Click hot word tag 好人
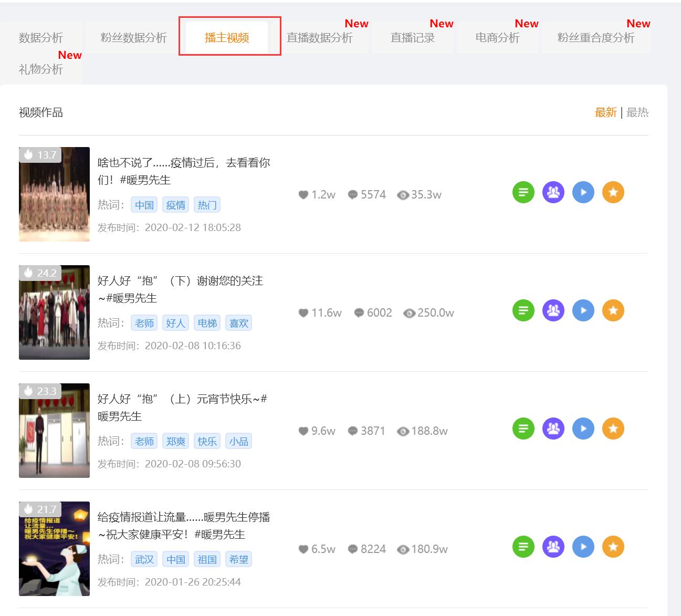This screenshot has width=681, height=616. point(176,323)
